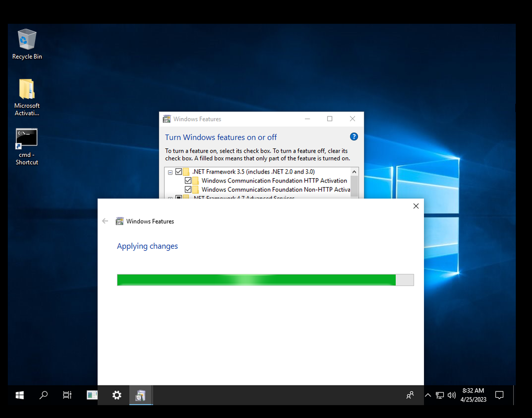Click the features list scrollbar thumb
This screenshot has height=418, width=532.
[354, 185]
